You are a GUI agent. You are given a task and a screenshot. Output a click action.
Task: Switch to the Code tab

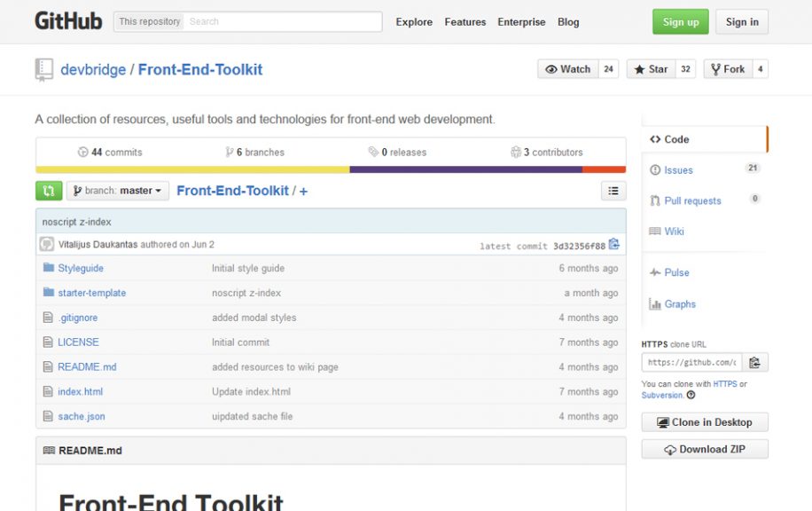click(674, 138)
